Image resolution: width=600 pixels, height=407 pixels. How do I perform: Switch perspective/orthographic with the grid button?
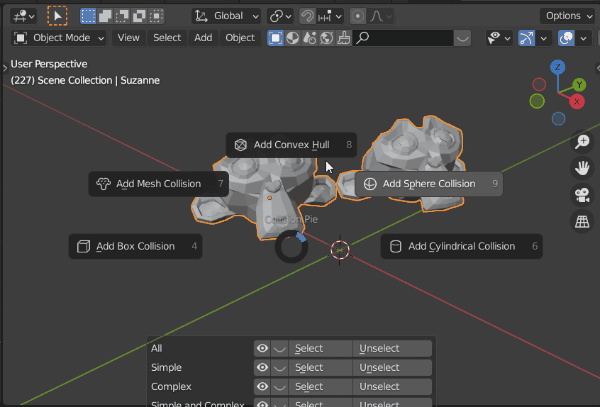pyautogui.click(x=582, y=221)
